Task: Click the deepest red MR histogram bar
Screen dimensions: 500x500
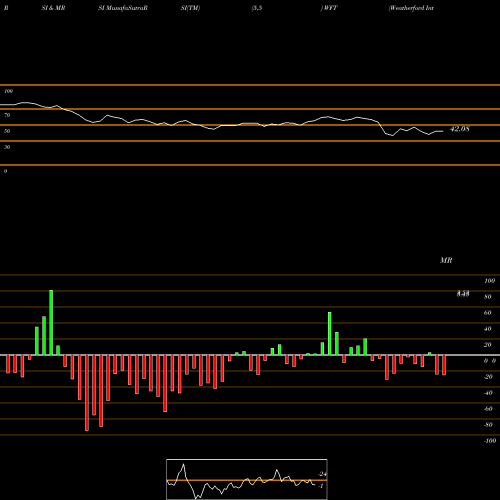Action: [87, 393]
